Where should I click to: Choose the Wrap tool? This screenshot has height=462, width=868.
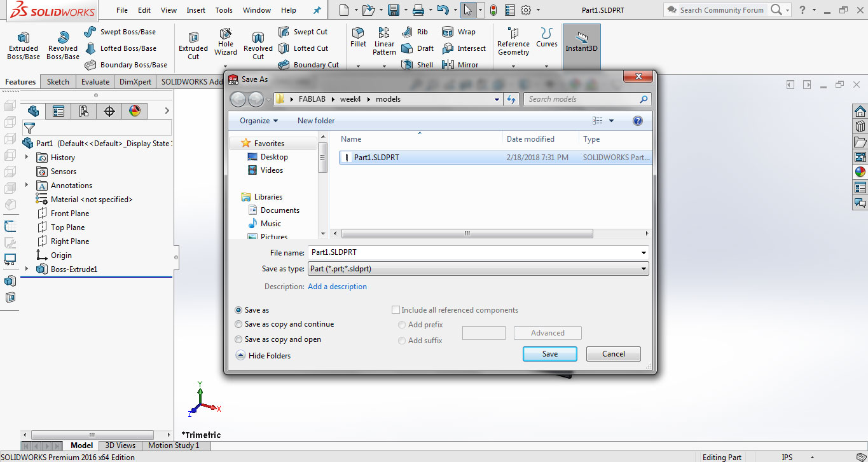(x=458, y=32)
